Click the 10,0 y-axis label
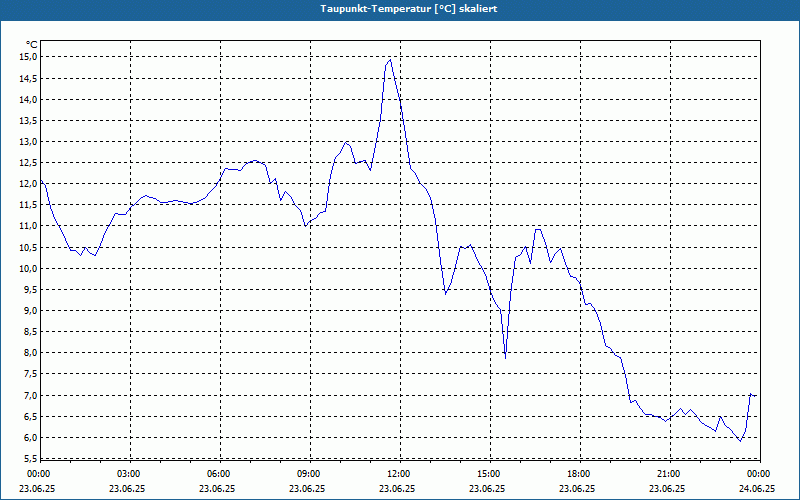The width and height of the screenshot is (800, 500). [x=28, y=268]
